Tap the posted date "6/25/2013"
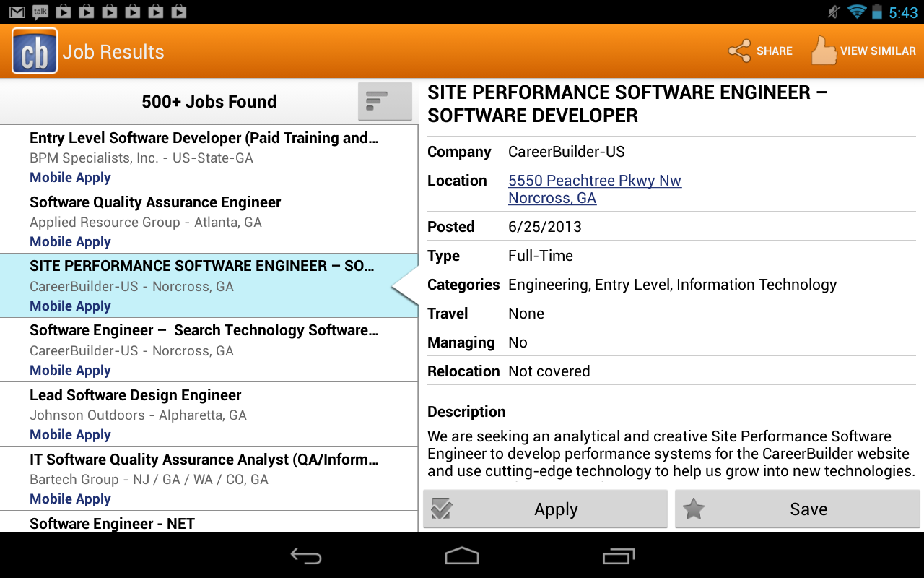Image resolution: width=924 pixels, height=578 pixels. pyautogui.click(x=545, y=227)
